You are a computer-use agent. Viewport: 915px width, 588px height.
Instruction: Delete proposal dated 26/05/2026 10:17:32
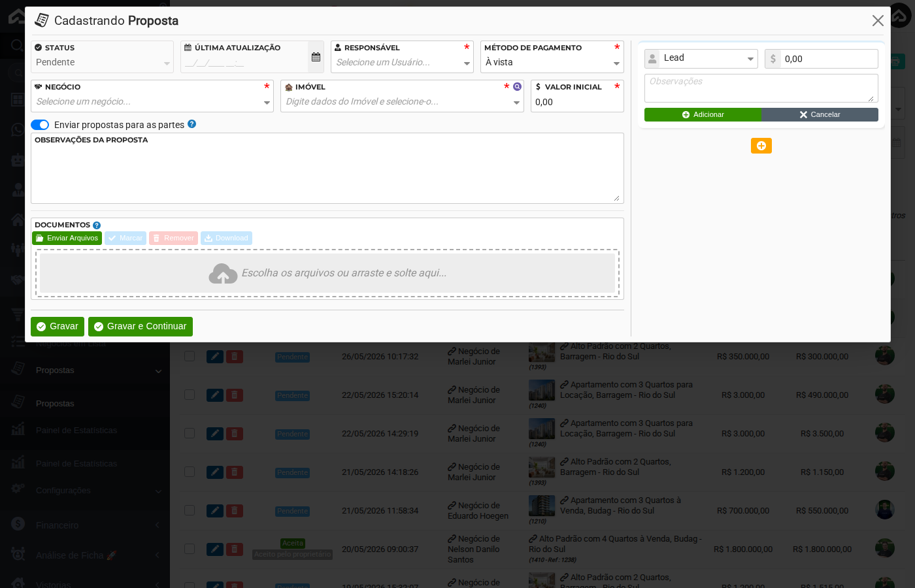(235, 357)
